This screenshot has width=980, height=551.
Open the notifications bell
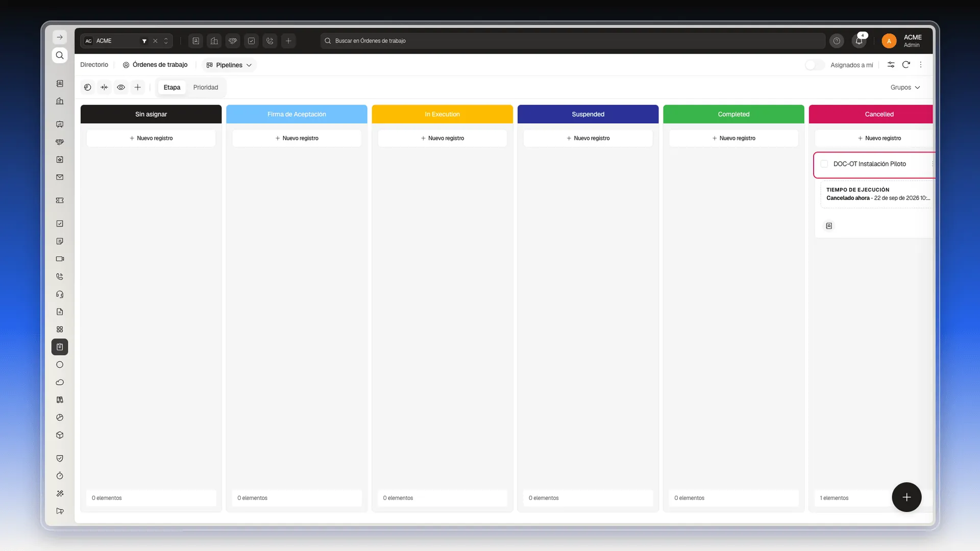point(859,41)
